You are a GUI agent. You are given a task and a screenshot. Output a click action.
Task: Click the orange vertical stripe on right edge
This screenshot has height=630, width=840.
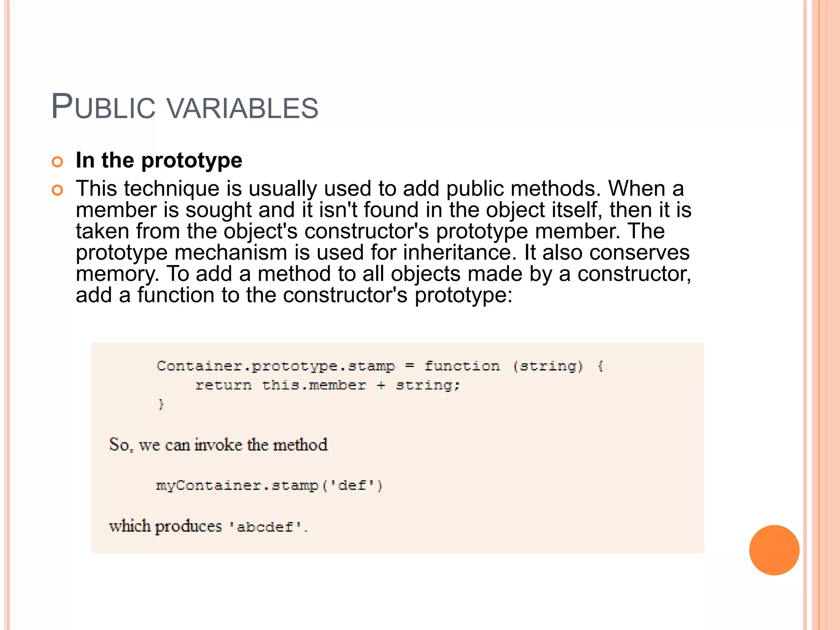[x=829, y=315]
